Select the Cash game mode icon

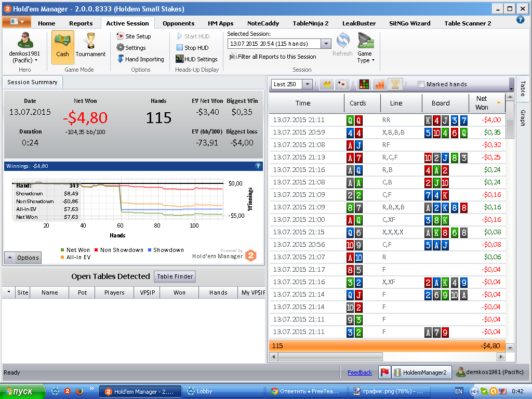[62, 47]
